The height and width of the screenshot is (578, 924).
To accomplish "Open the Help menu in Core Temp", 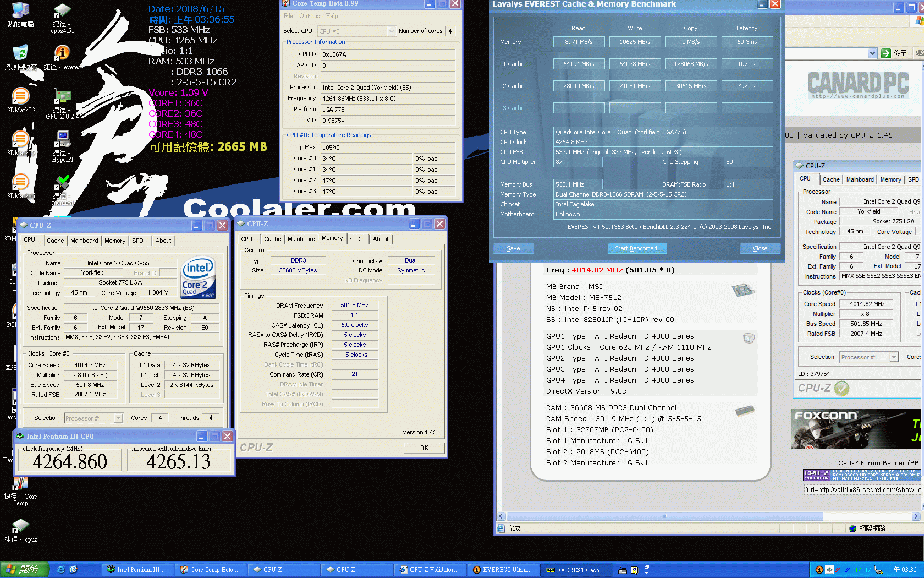I will (x=332, y=16).
